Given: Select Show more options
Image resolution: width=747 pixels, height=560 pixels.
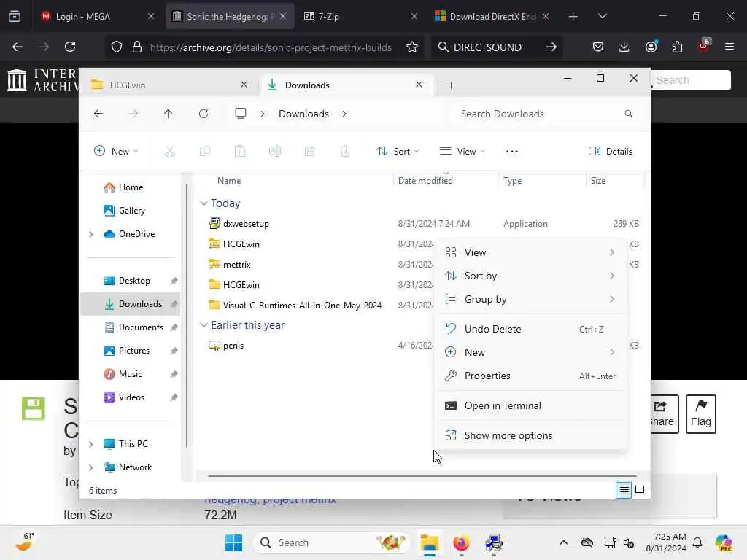Looking at the screenshot, I should 531,435.
